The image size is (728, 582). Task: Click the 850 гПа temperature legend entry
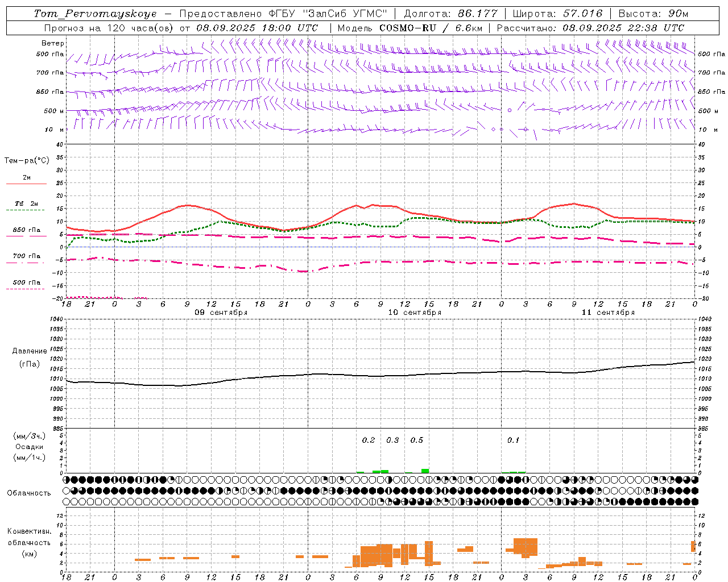tap(27, 230)
